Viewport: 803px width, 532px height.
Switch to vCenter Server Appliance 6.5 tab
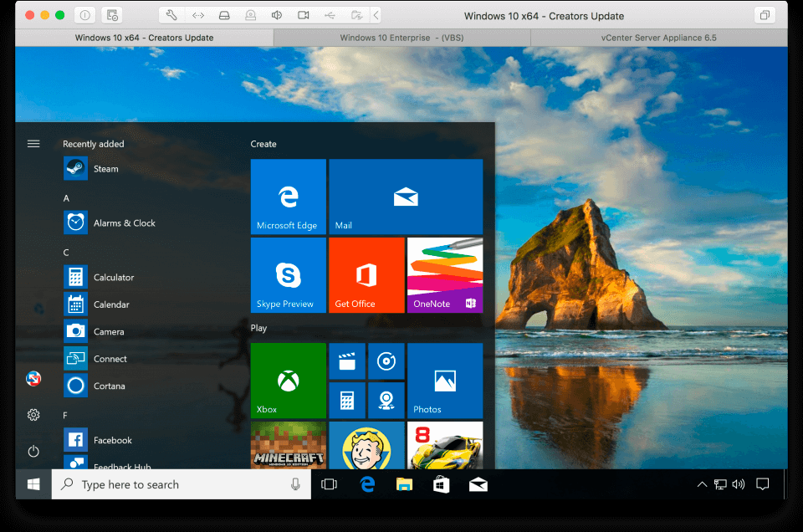pyautogui.click(x=659, y=38)
